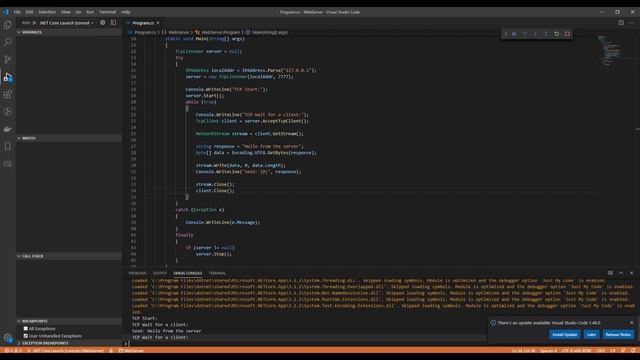Toggle the All Exceptions breakpoint checkbox
640x360 pixels.
(26, 329)
